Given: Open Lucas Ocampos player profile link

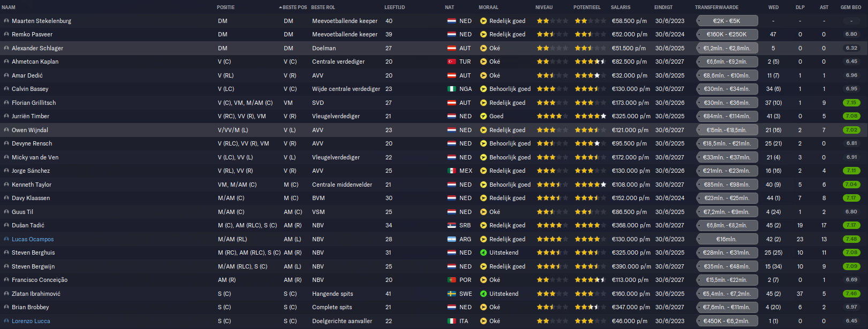Looking at the screenshot, I should pyautogui.click(x=33, y=239).
